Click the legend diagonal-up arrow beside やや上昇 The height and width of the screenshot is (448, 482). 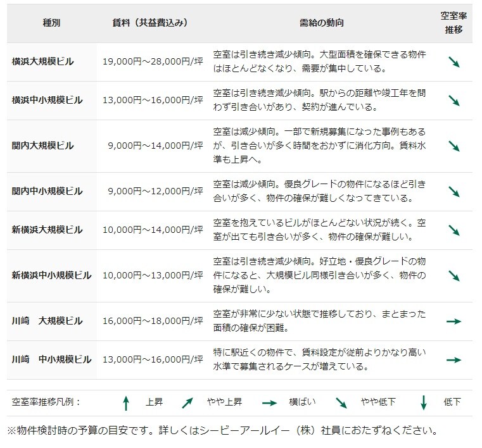[187, 402]
